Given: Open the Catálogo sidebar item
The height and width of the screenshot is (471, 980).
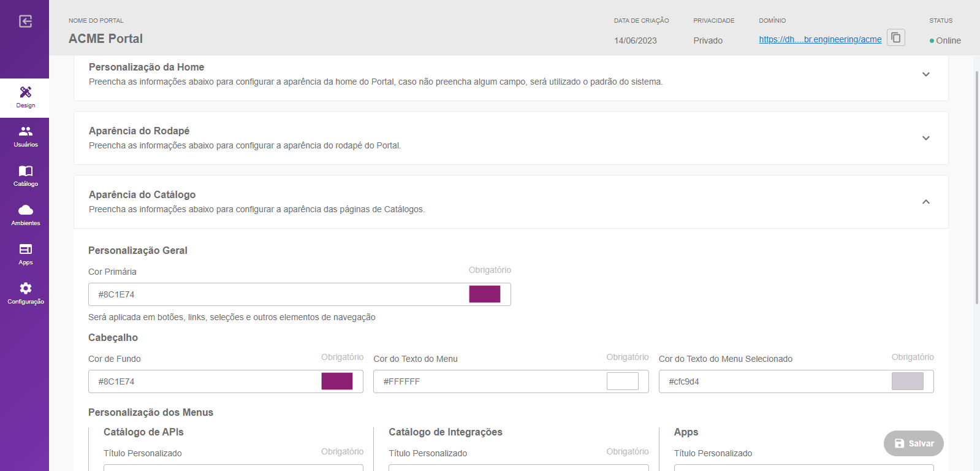Looking at the screenshot, I should pos(25,175).
